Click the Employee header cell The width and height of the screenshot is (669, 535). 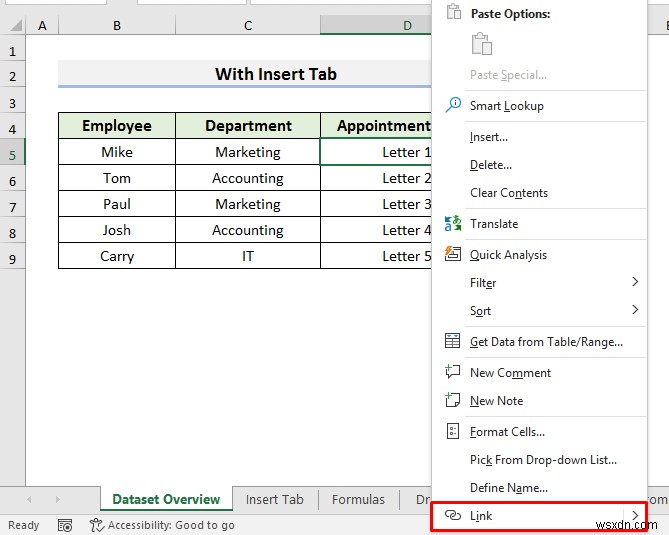117,125
